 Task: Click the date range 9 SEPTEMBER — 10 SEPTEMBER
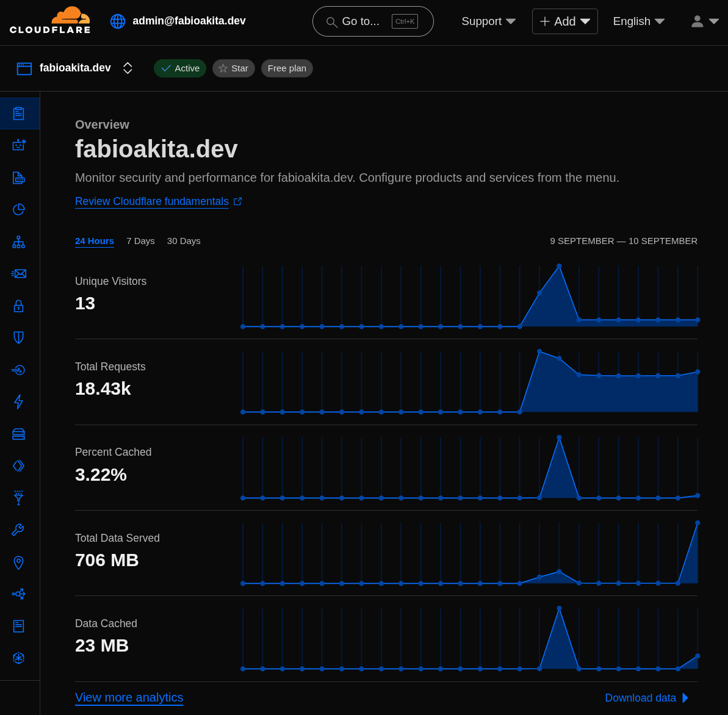[x=624, y=241]
